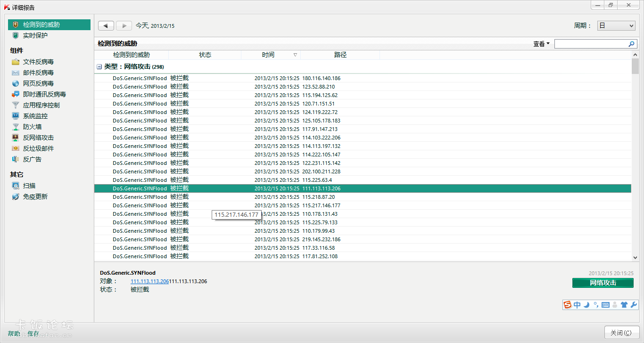Image resolution: width=644 pixels, height=343 pixels.
Task: Click the 反垃圾邮件 icon in sidebar
Action: click(x=16, y=148)
